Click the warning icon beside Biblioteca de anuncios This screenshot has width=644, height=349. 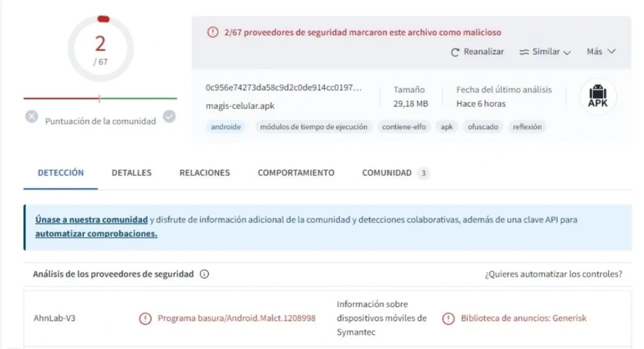pyautogui.click(x=448, y=318)
